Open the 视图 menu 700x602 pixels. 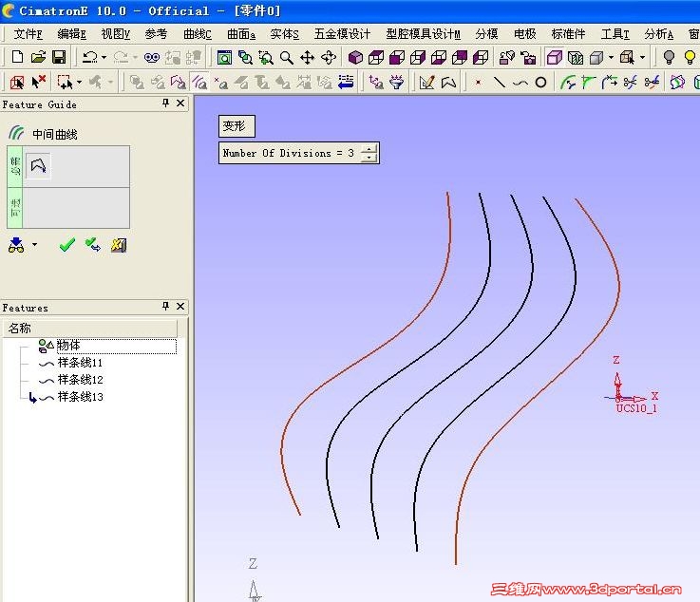coord(115,34)
